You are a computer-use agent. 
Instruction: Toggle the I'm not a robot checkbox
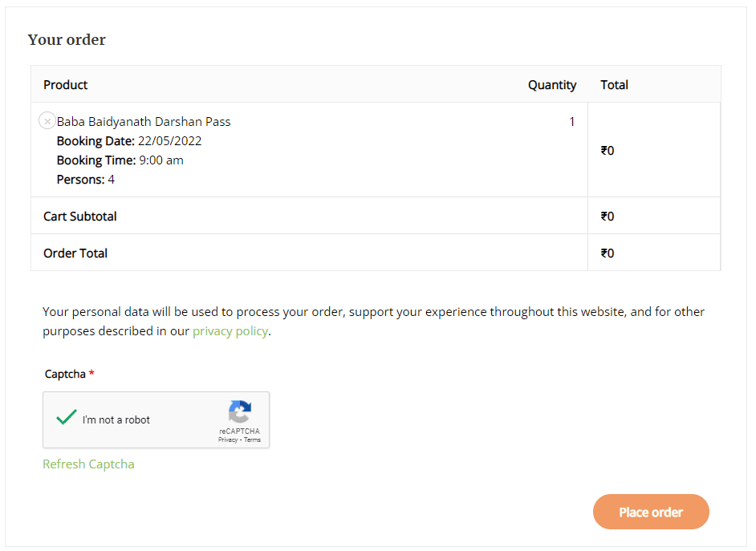tap(67, 419)
